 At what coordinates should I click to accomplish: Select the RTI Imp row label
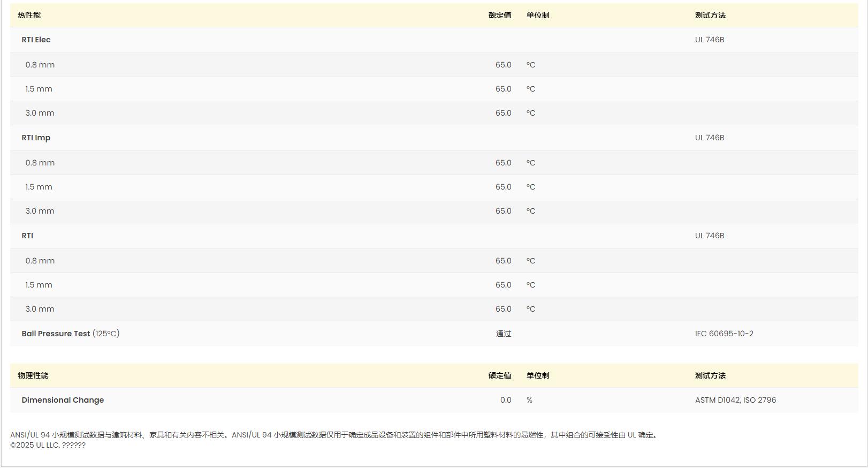click(x=36, y=138)
